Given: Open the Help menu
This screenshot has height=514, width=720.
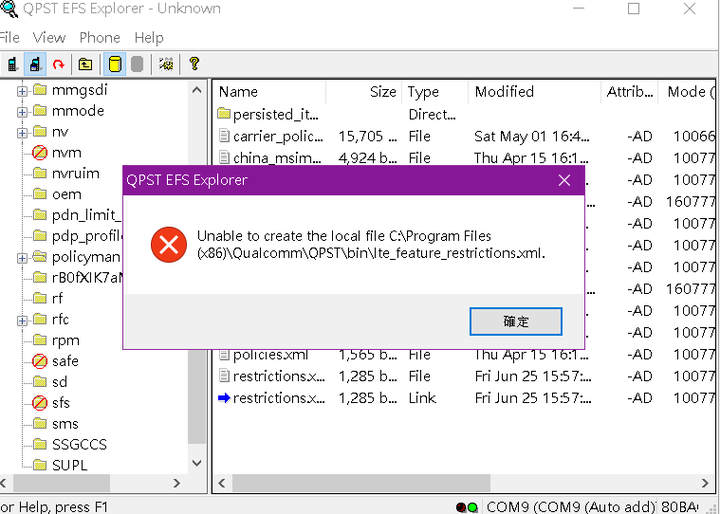Looking at the screenshot, I should [x=149, y=38].
